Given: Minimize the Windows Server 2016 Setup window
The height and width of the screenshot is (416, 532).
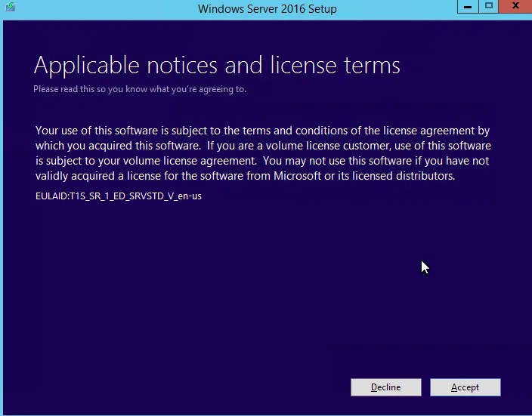Looking at the screenshot, I should pos(468,7).
